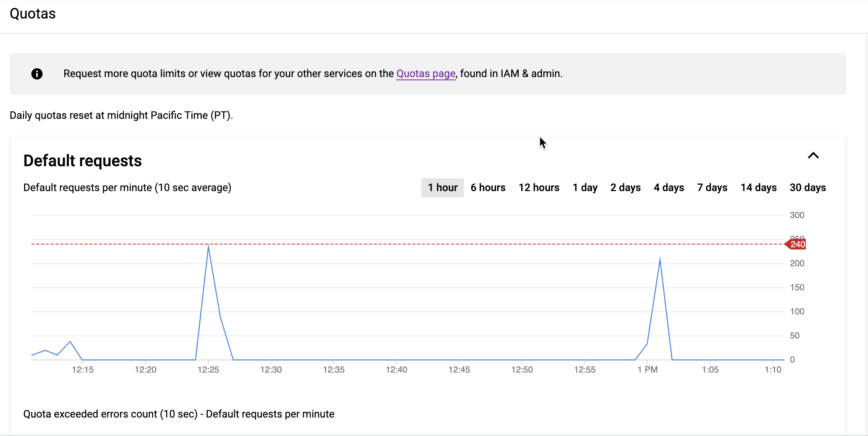The image size is (868, 436).
Task: Open the Quotas page link
Action: (426, 73)
